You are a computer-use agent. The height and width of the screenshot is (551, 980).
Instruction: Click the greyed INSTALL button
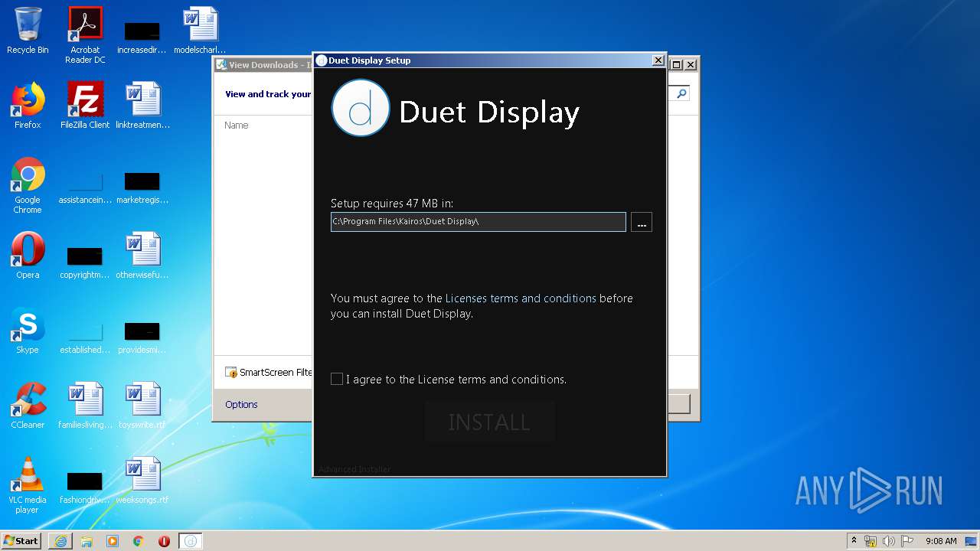click(x=489, y=422)
